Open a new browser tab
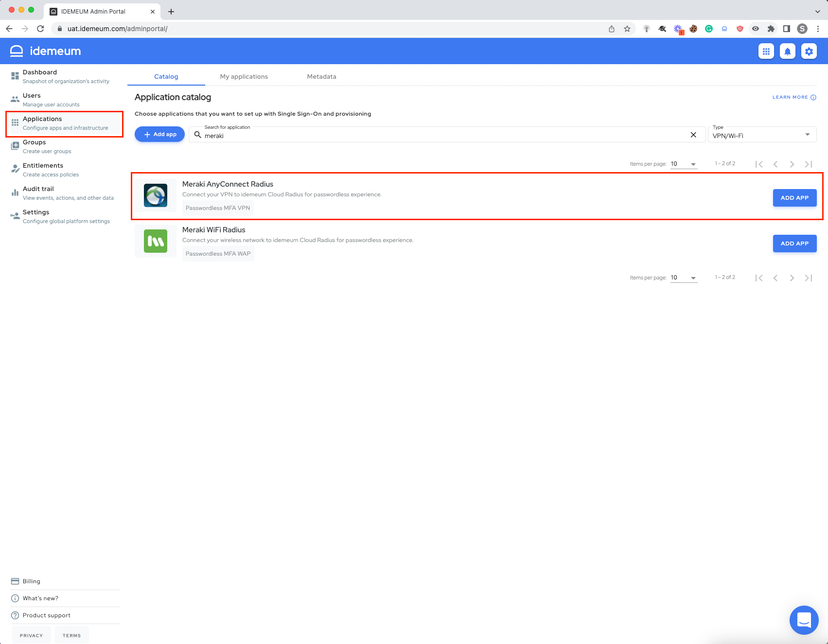Screen dimensions: 828x644 (x=171, y=11)
